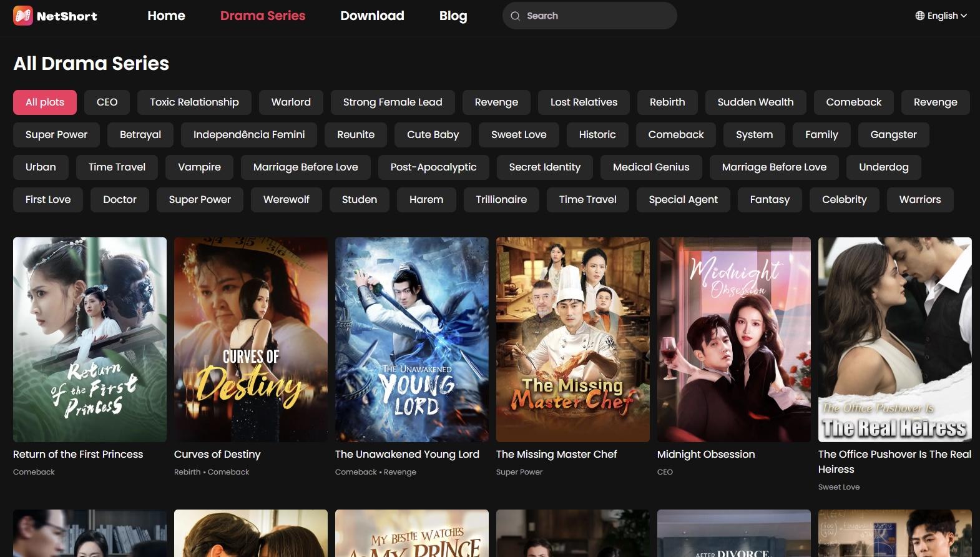
Task: Select the Sweet Love filter chip
Action: point(519,135)
